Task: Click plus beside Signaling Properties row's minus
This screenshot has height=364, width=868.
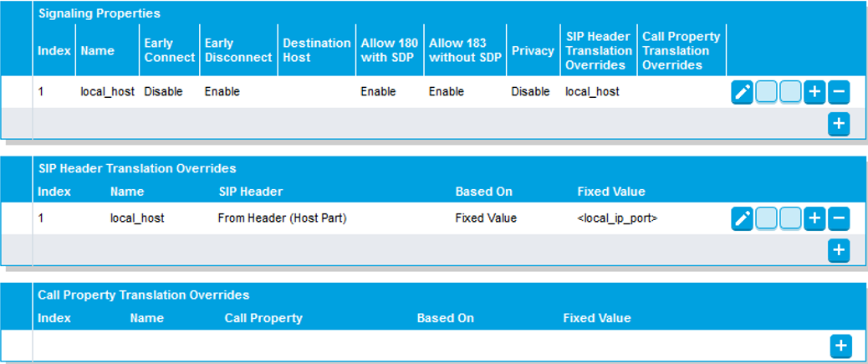Action: click(814, 92)
